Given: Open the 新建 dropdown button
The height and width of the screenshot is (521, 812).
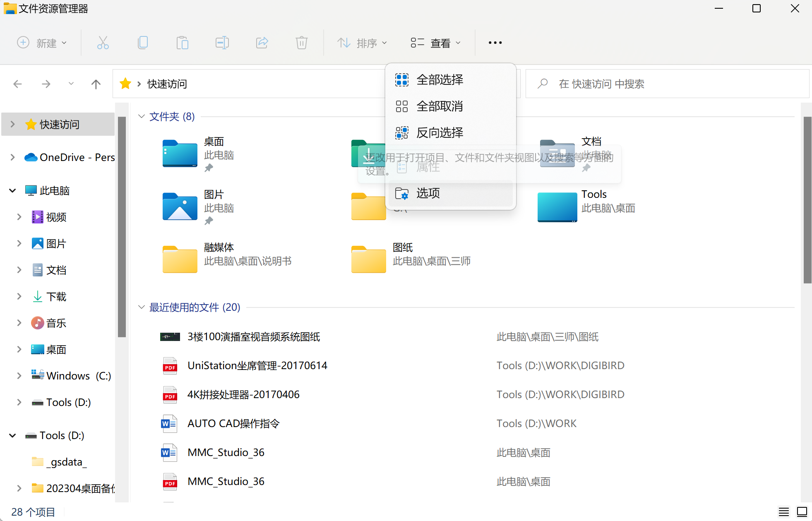Looking at the screenshot, I should (x=42, y=43).
